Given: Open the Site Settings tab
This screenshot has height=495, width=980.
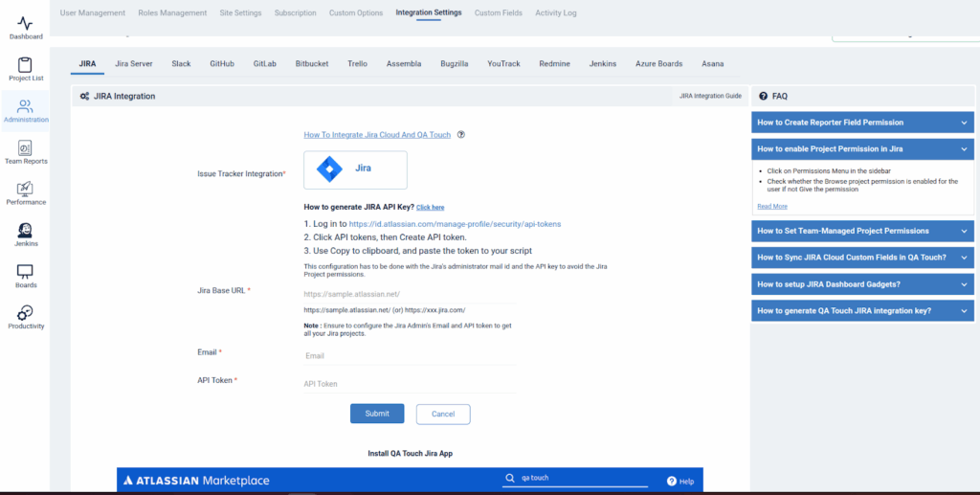Looking at the screenshot, I should click(x=240, y=12).
